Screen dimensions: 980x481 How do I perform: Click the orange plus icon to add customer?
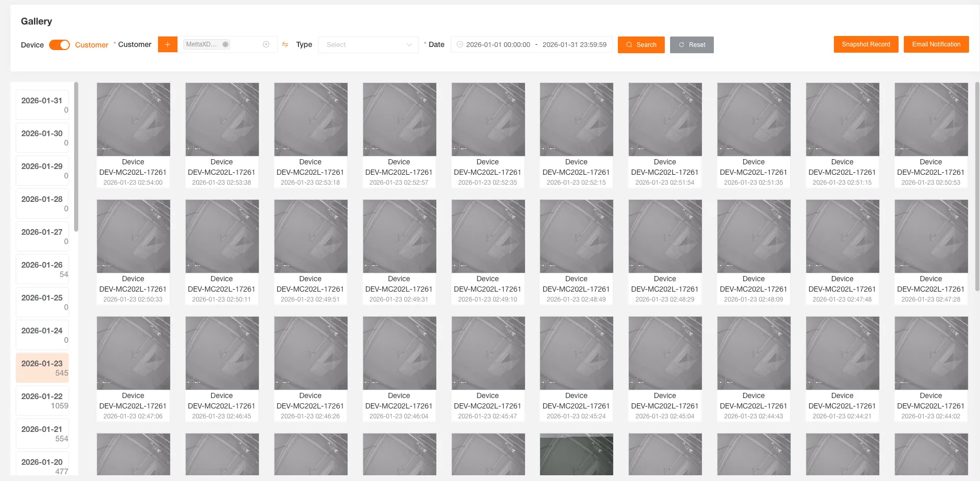pos(168,44)
